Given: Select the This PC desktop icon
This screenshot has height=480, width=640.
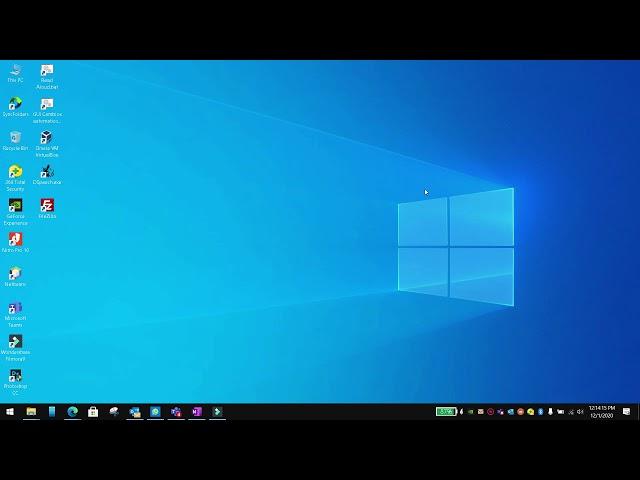Looking at the screenshot, I should pyautogui.click(x=15, y=73).
